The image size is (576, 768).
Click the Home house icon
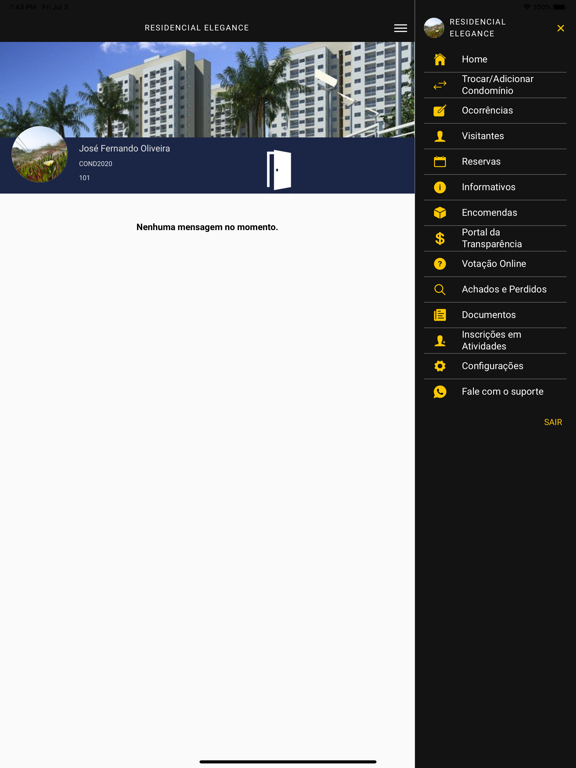click(440, 59)
